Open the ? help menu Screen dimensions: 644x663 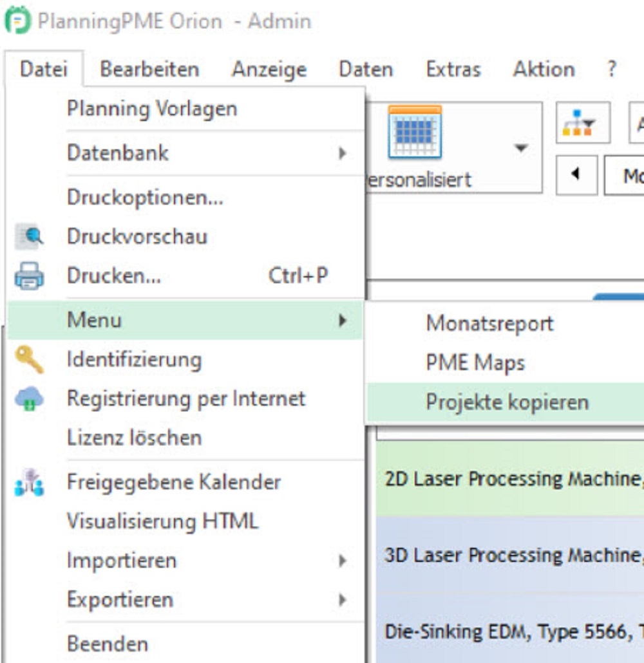(611, 69)
